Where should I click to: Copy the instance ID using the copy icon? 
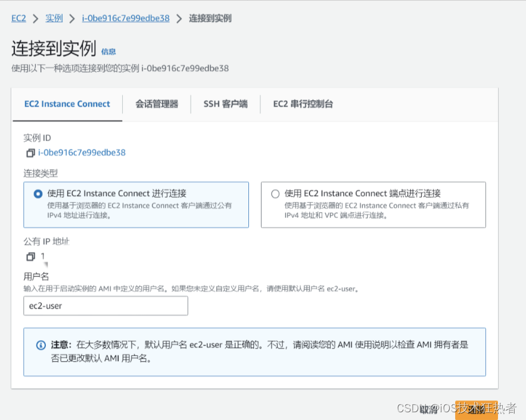tap(30, 153)
